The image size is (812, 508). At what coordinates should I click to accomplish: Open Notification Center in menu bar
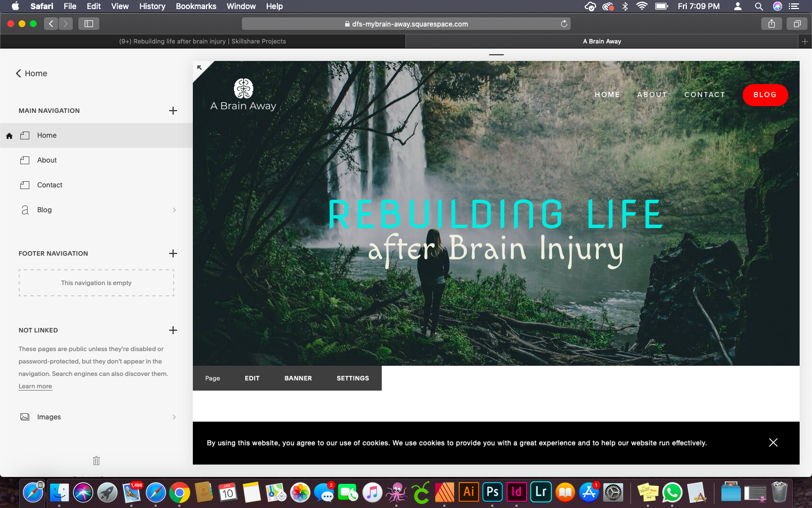pos(794,6)
